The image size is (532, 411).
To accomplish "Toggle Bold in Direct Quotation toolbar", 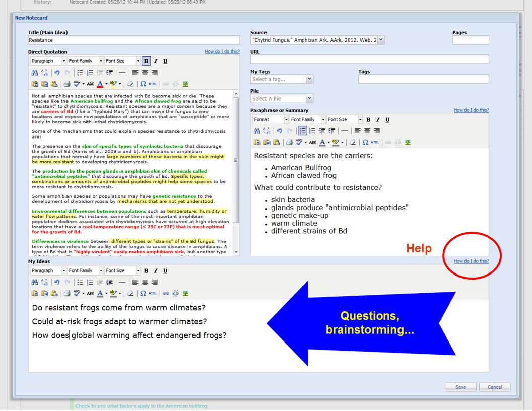I will (146, 61).
